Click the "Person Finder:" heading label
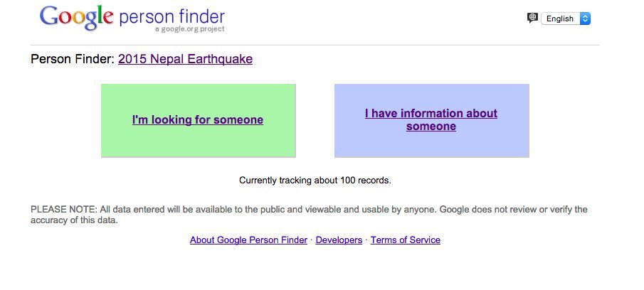Viewport: 644px width, 290px height. pyautogui.click(x=73, y=59)
